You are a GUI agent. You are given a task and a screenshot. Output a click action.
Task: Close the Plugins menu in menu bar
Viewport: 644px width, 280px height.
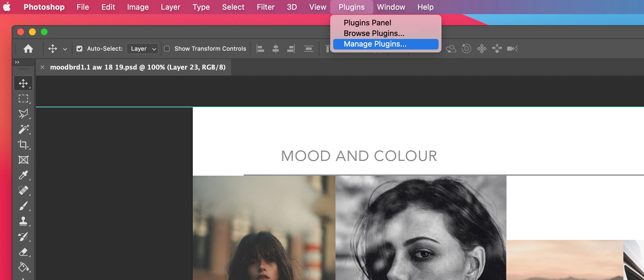tap(351, 7)
